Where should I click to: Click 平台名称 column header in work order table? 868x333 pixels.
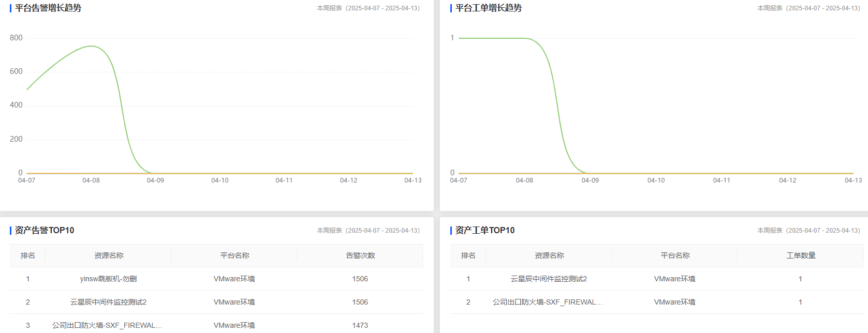pyautogui.click(x=675, y=255)
